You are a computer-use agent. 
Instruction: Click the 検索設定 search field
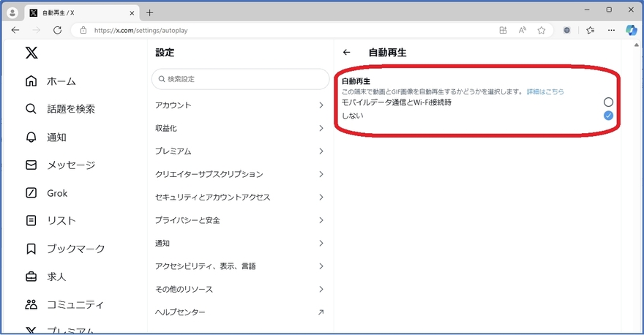pyautogui.click(x=240, y=79)
